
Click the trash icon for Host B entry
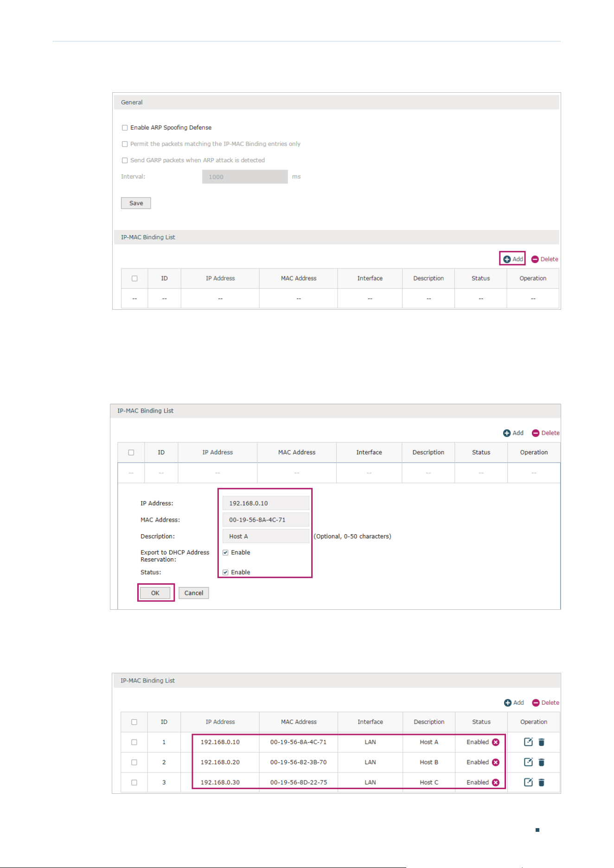point(541,762)
